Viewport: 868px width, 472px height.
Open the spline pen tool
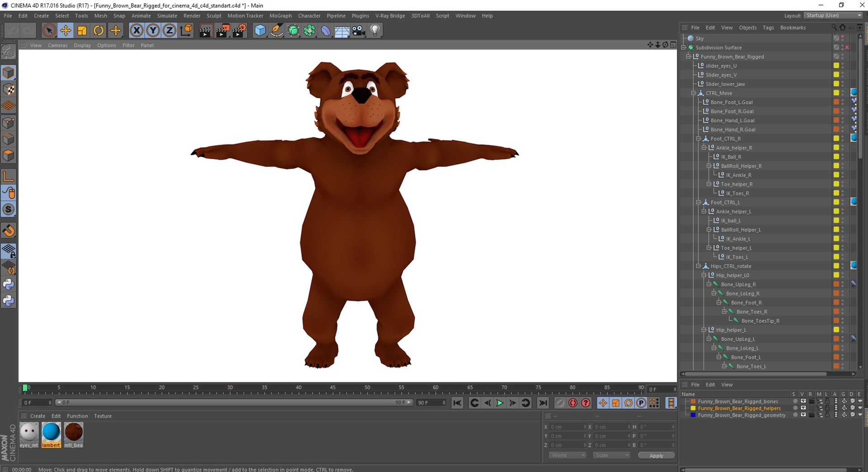[277, 31]
